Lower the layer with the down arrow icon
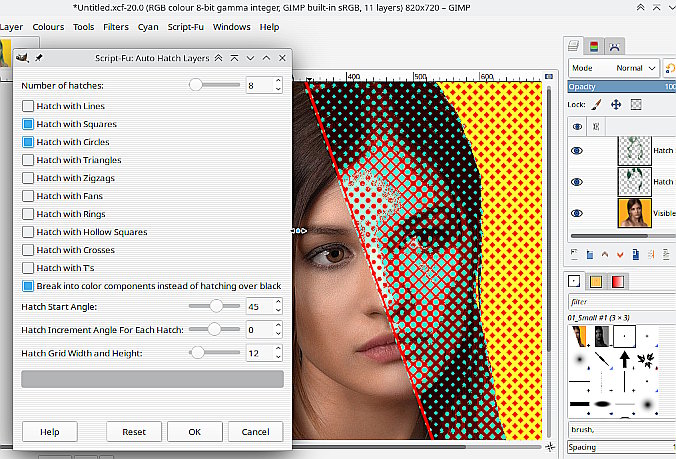This screenshot has height=459, width=676. click(x=620, y=255)
